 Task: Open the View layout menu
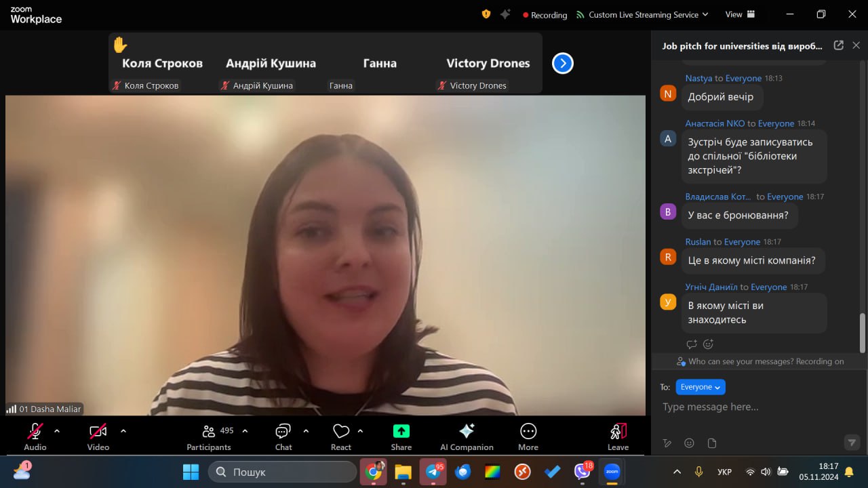point(740,14)
